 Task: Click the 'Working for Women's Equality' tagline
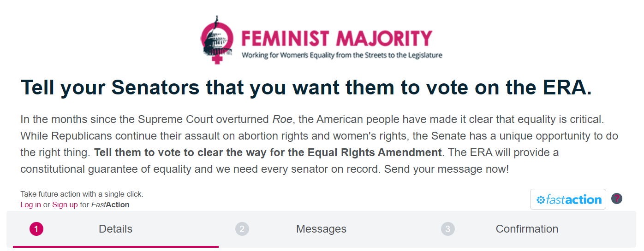point(342,56)
